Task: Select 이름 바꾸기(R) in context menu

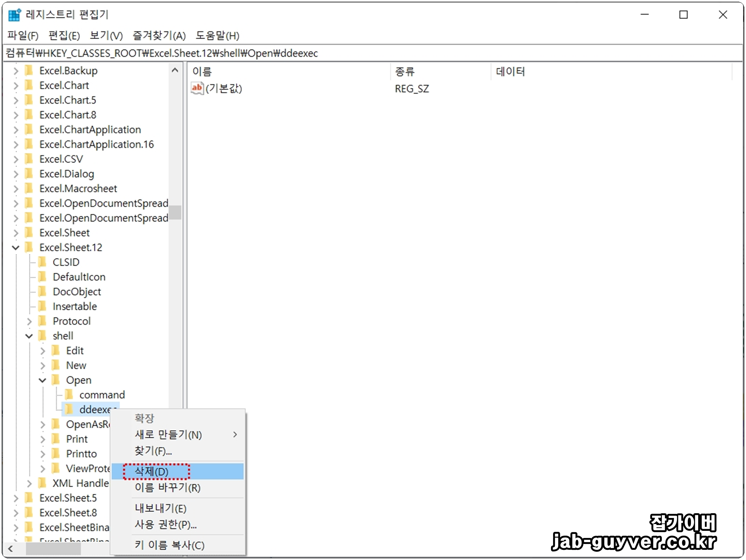Action: (x=168, y=488)
